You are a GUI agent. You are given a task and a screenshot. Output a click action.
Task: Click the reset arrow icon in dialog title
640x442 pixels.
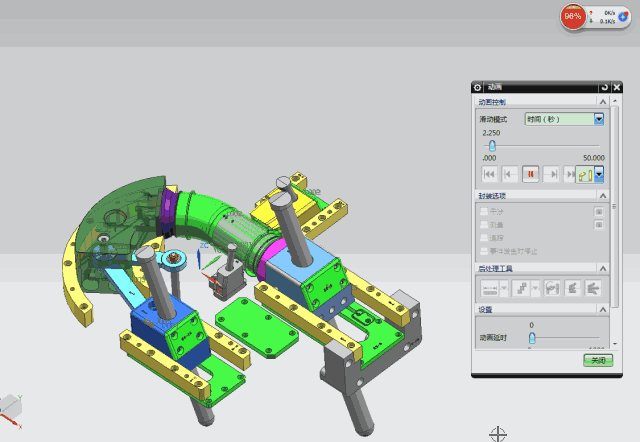point(591,88)
